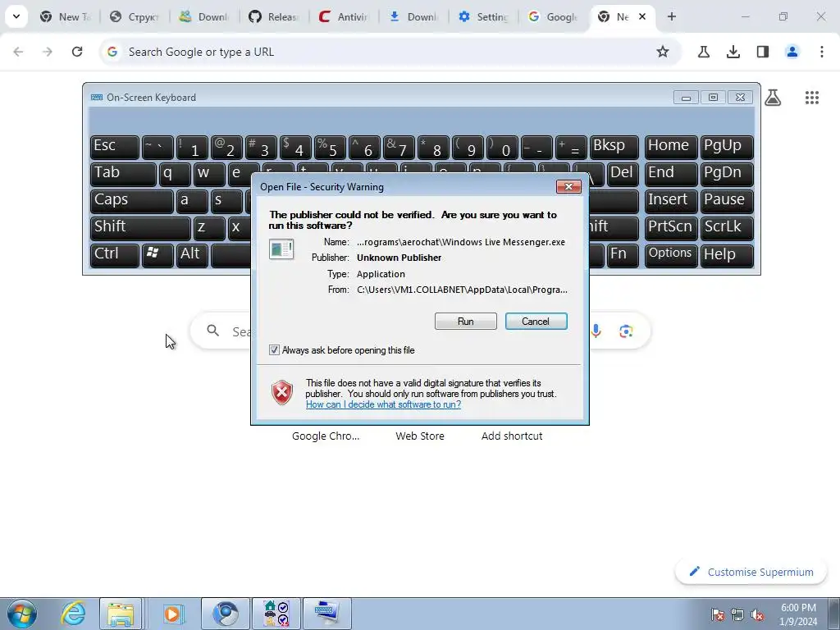The height and width of the screenshot is (630, 840).
Task: Switch to the first New Tab tab
Action: [65, 17]
